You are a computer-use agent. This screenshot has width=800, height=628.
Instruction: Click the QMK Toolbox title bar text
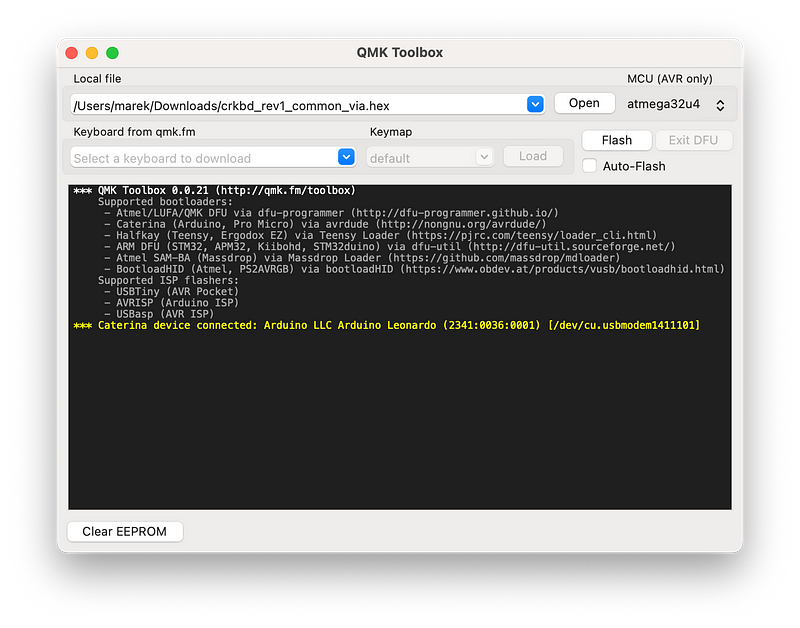click(x=400, y=53)
